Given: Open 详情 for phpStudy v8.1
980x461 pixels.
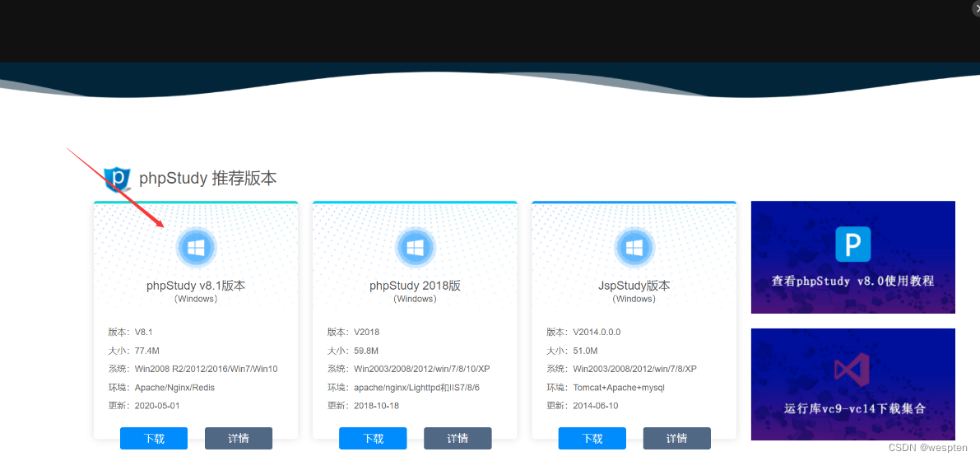Looking at the screenshot, I should [239, 439].
